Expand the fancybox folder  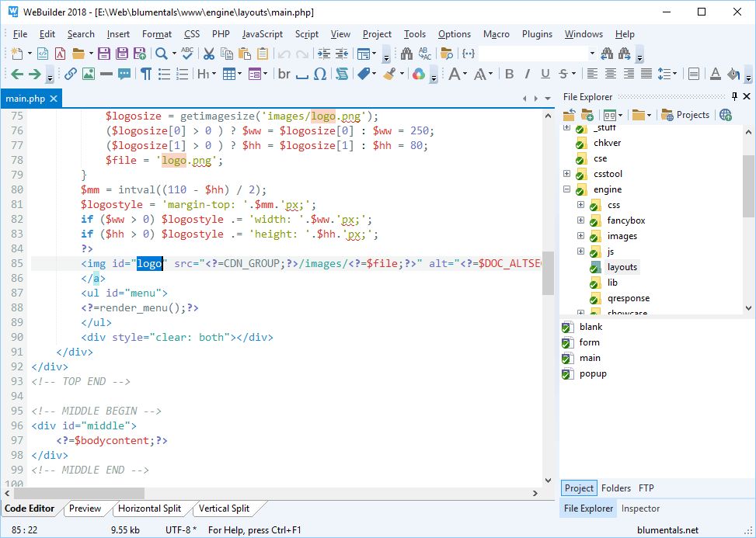click(580, 220)
